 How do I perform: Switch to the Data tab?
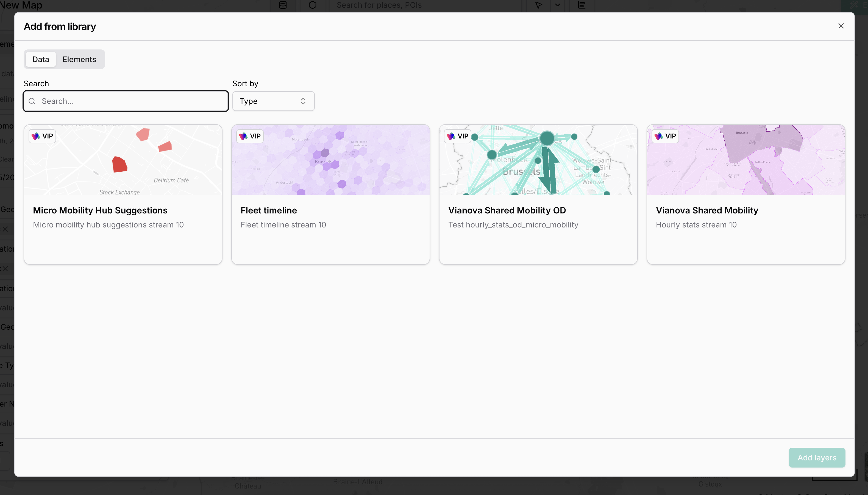[x=41, y=59]
